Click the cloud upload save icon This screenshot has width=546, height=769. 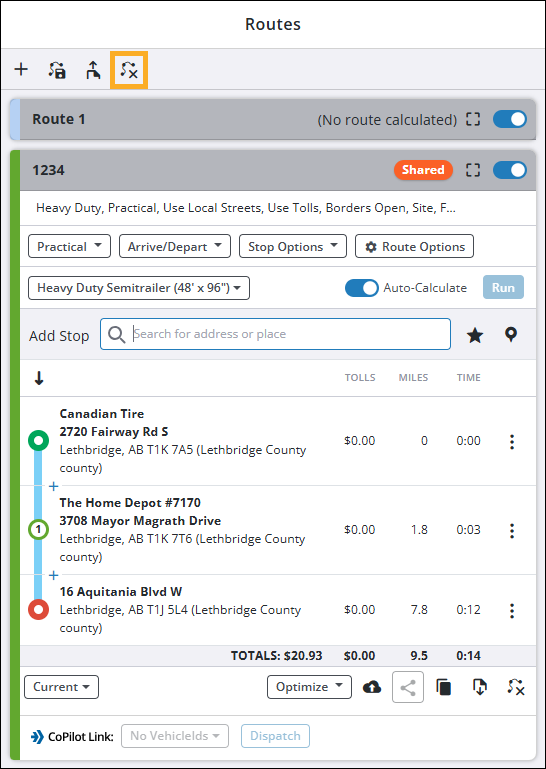[x=372, y=688]
